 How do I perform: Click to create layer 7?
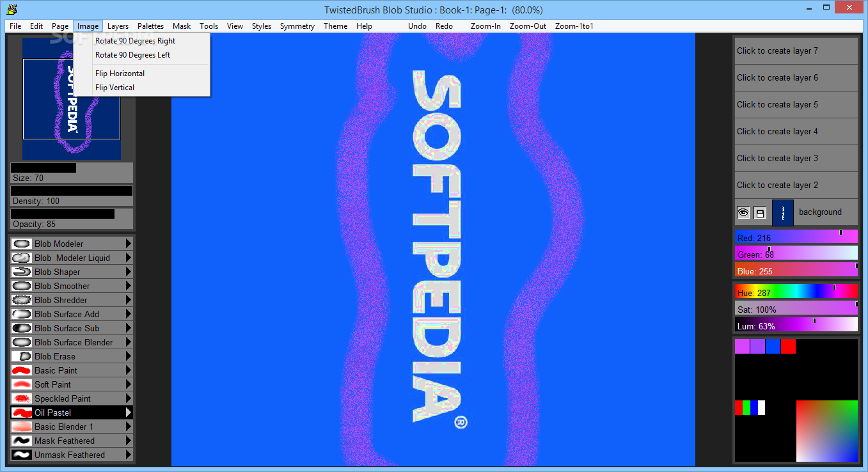point(796,51)
